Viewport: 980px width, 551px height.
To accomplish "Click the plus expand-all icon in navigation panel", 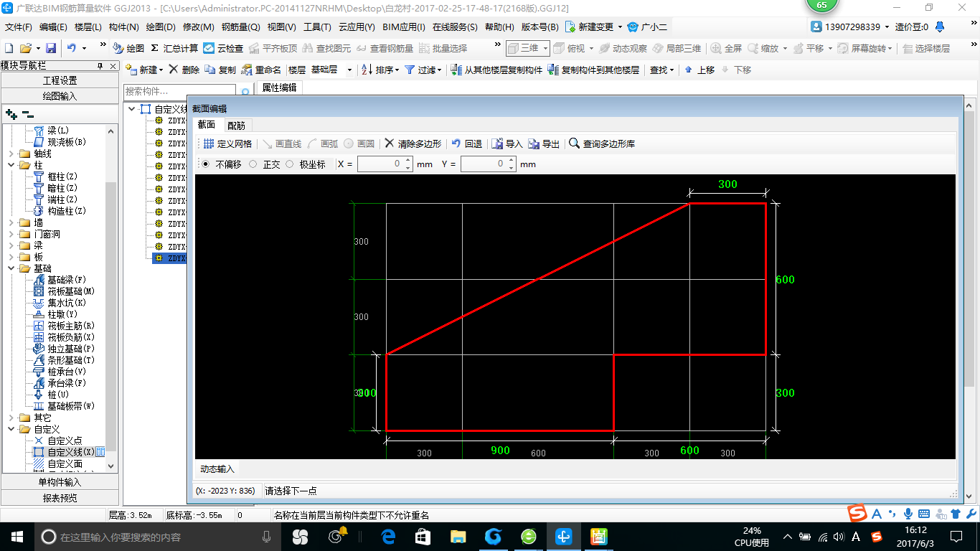I will (x=11, y=114).
